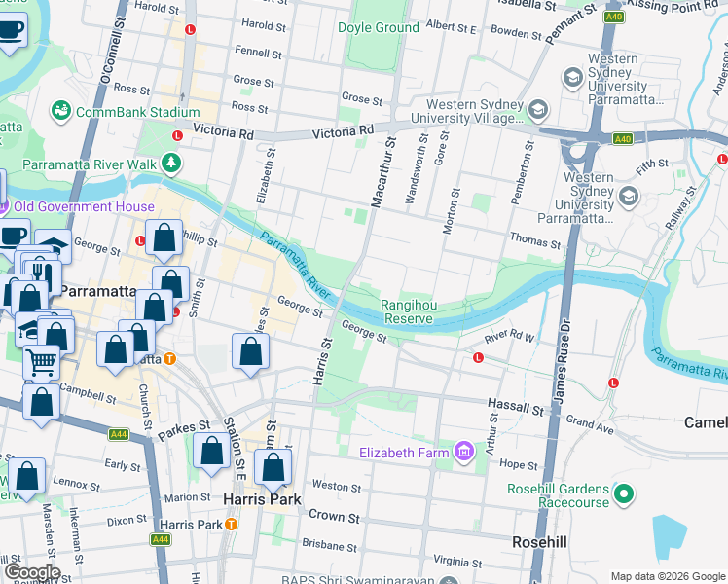728x584 pixels.
Task: Select the light rail stop icon on George St west
Action: tap(140, 241)
